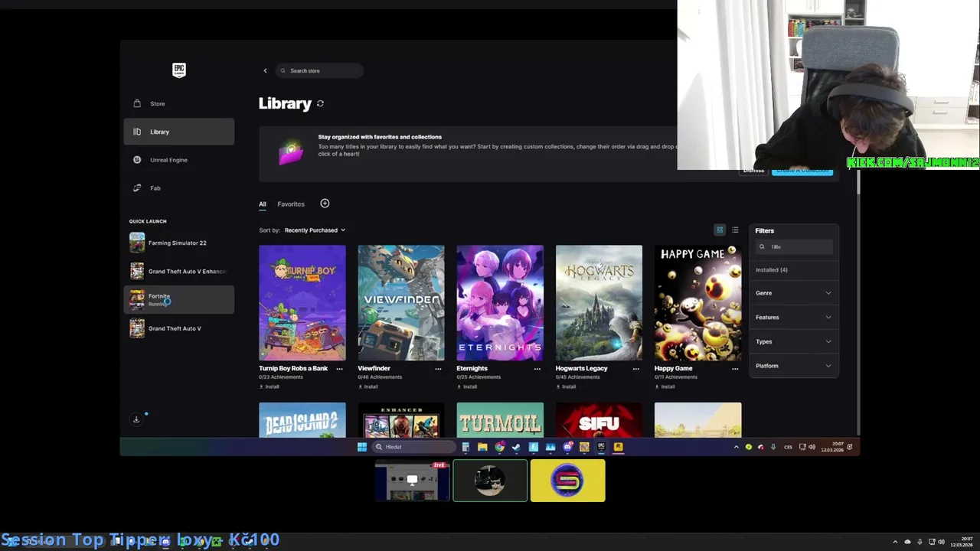Install Happy Game
The image size is (980, 551).
coord(665,386)
